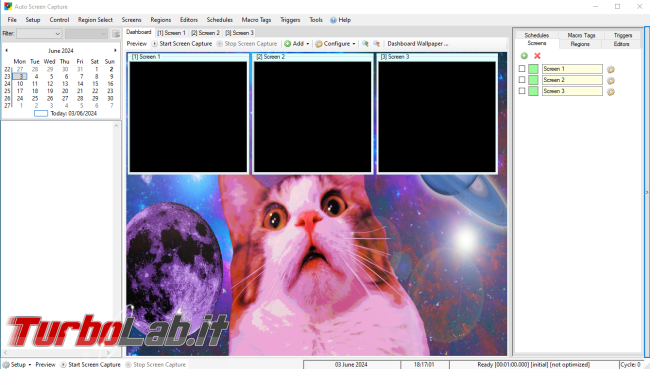The height and width of the screenshot is (369, 650).
Task: Tick the checkbox for Screen 1
Action: [522, 68]
